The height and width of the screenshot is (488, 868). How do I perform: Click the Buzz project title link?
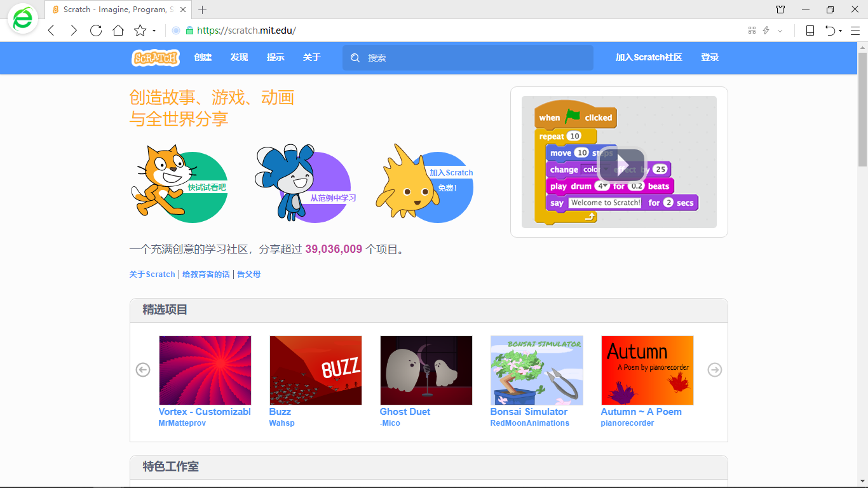point(280,412)
